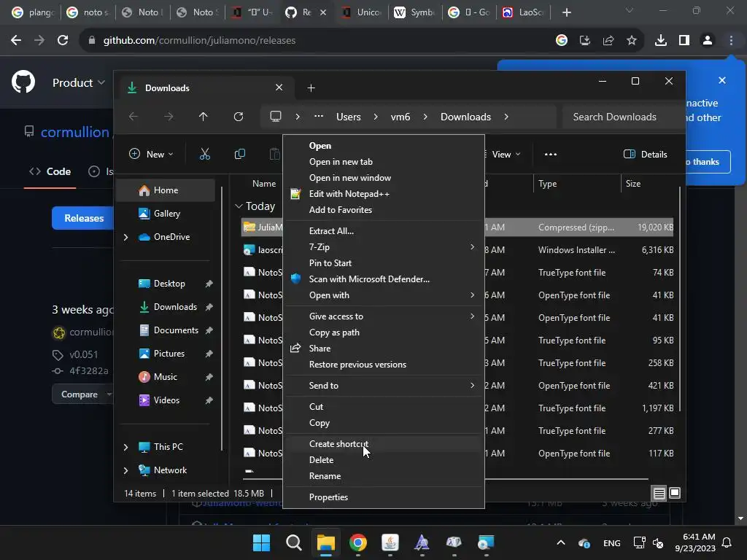Expand the 7-Zip submenu
This screenshot has width=747, height=560.
(x=384, y=246)
